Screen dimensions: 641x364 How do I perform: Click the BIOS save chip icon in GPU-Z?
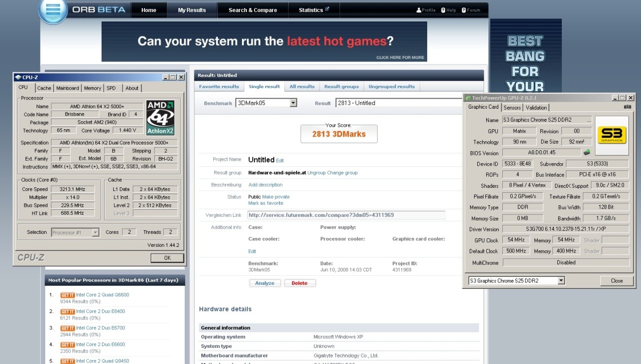pos(587,152)
